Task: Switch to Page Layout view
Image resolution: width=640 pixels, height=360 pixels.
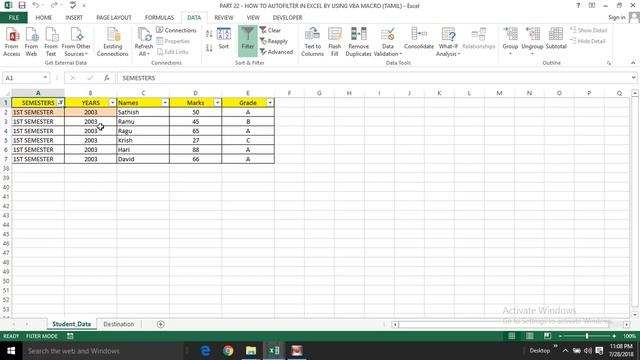Action: [x=529, y=336]
